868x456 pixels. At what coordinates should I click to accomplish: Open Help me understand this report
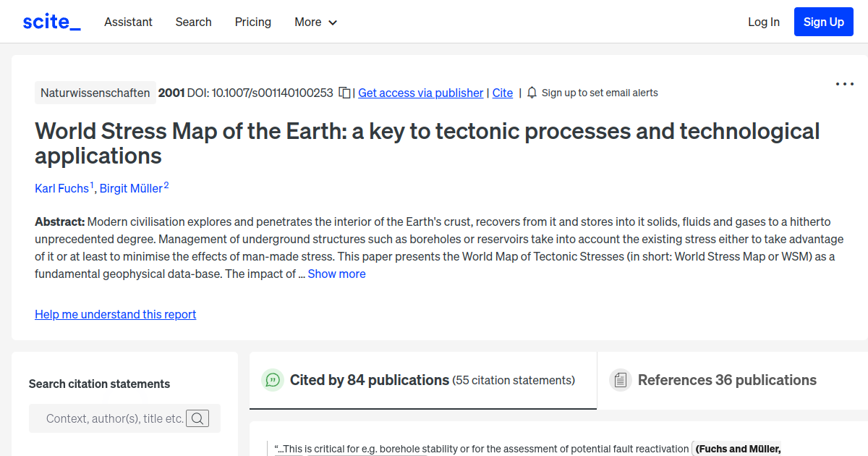(x=115, y=314)
